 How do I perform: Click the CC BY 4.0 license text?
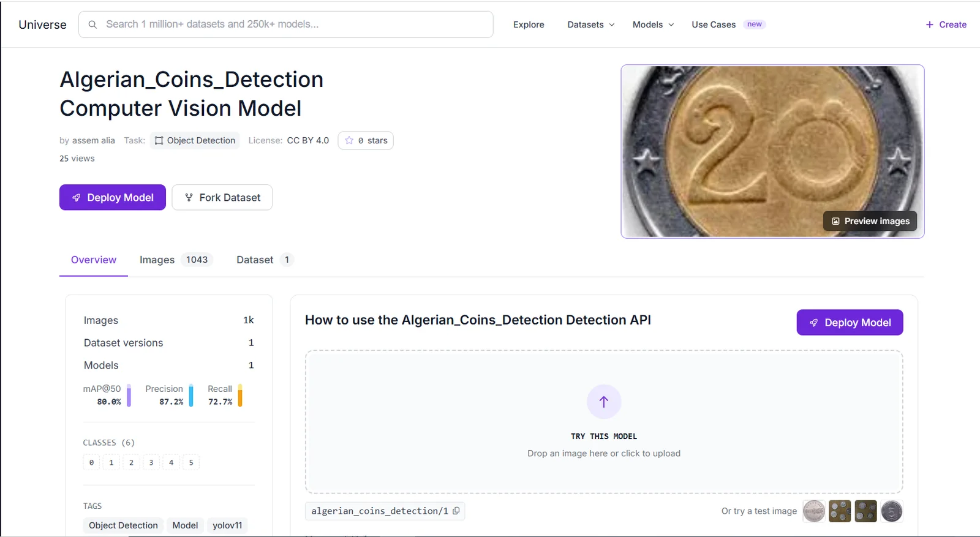tap(308, 140)
